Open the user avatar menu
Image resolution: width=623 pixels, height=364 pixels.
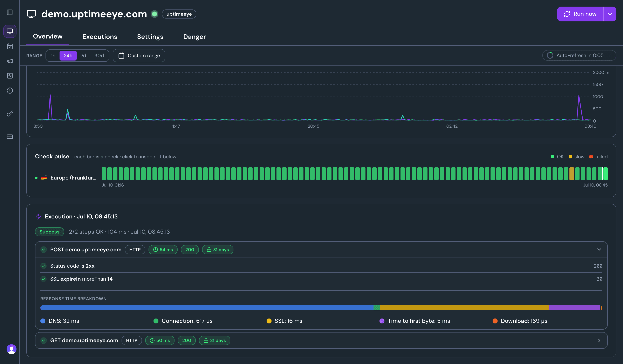point(11,349)
